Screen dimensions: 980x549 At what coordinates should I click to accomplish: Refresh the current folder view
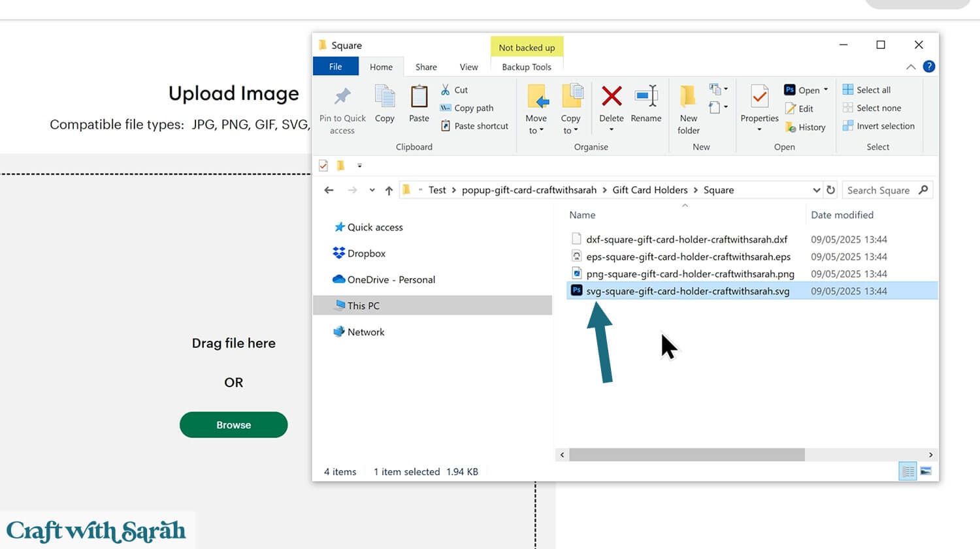click(830, 190)
